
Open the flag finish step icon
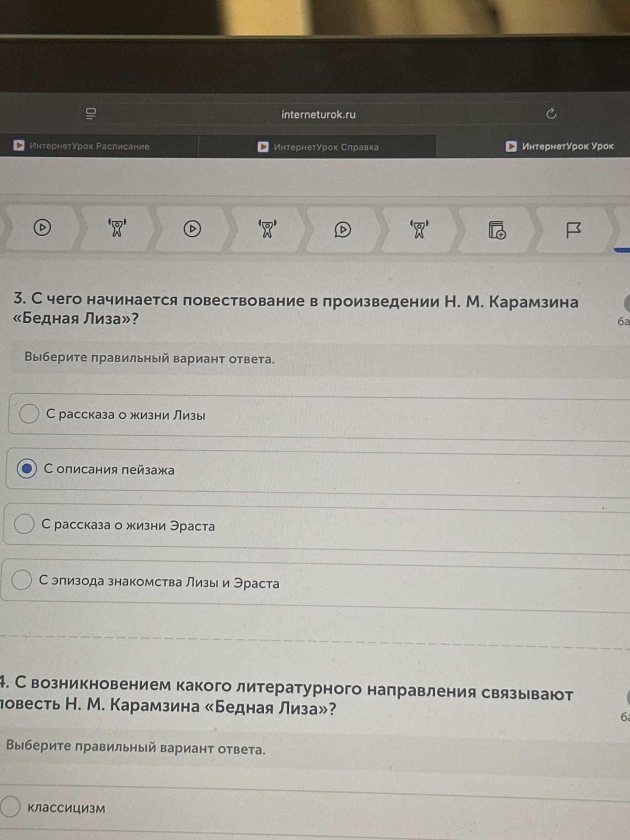(573, 230)
